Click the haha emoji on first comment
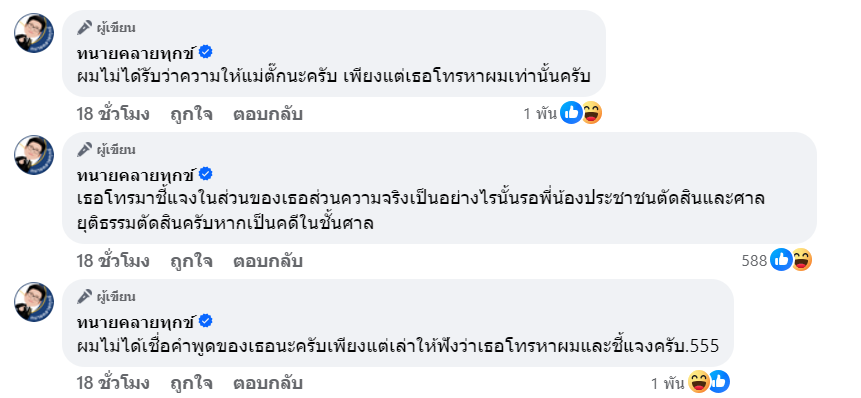 pos(592,113)
